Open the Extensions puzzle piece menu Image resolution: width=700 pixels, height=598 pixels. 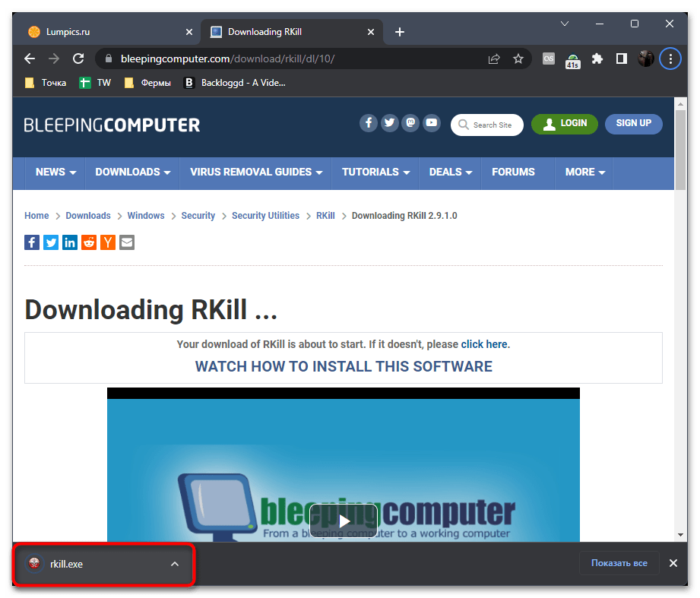click(x=597, y=59)
